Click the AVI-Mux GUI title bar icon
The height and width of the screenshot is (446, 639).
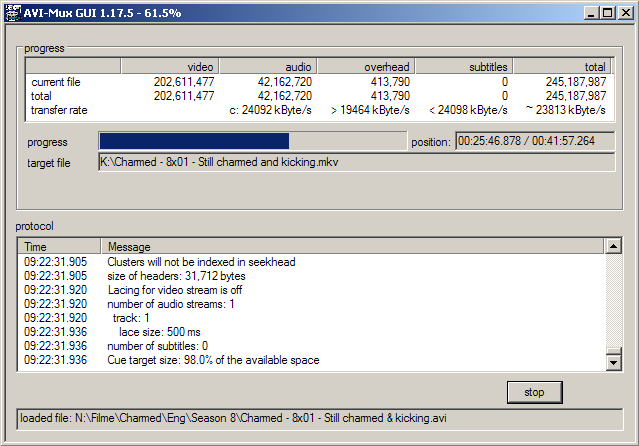click(x=13, y=11)
